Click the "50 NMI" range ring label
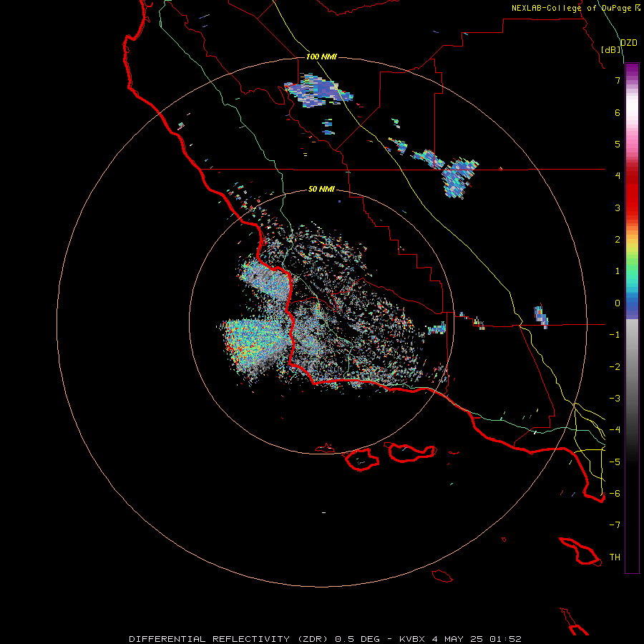 click(321, 189)
